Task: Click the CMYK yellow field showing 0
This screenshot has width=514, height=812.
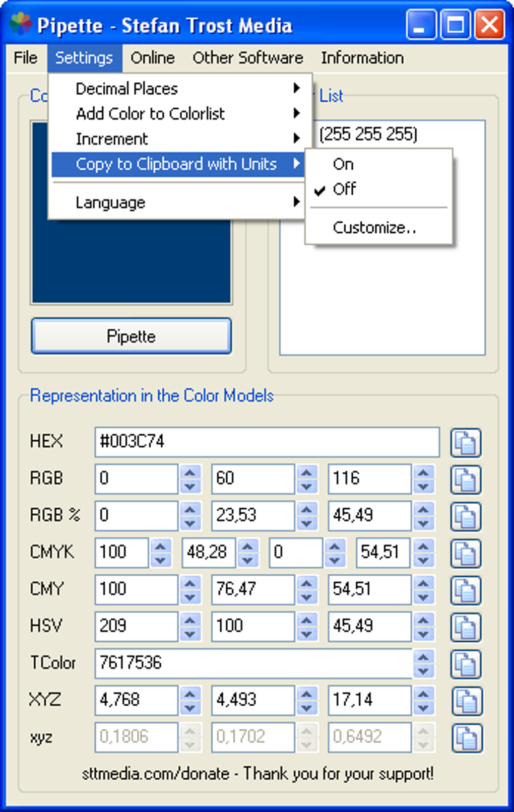Action: tap(296, 552)
